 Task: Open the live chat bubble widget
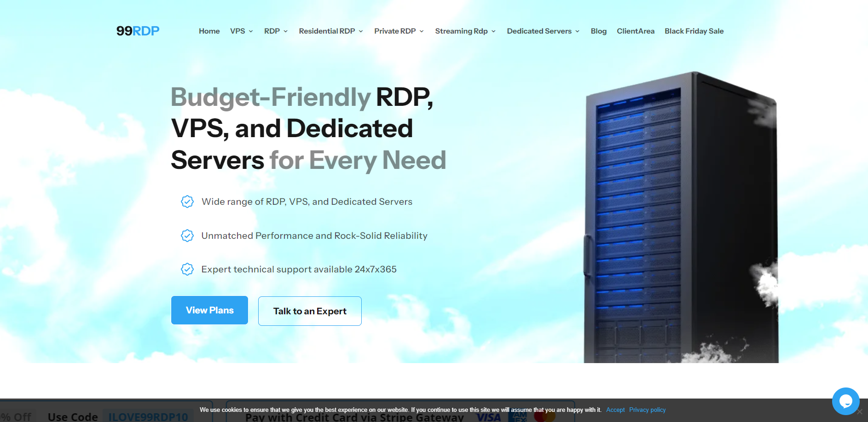coord(845,401)
